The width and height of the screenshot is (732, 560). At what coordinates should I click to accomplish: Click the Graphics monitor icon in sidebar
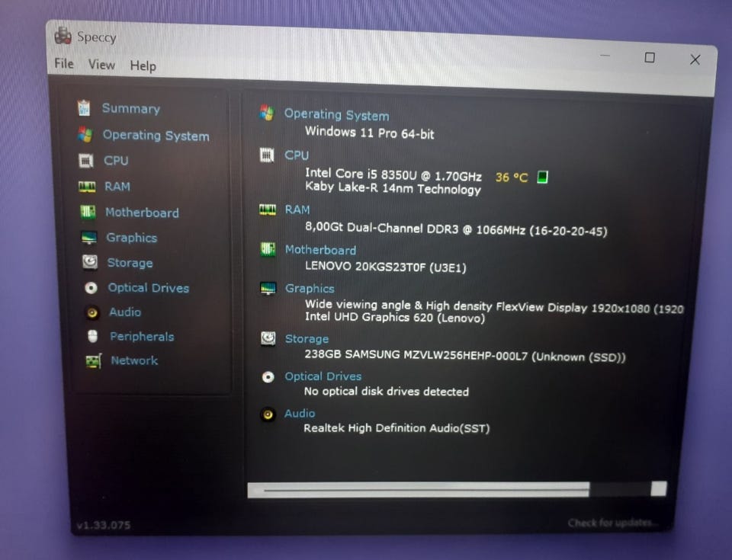tap(89, 238)
